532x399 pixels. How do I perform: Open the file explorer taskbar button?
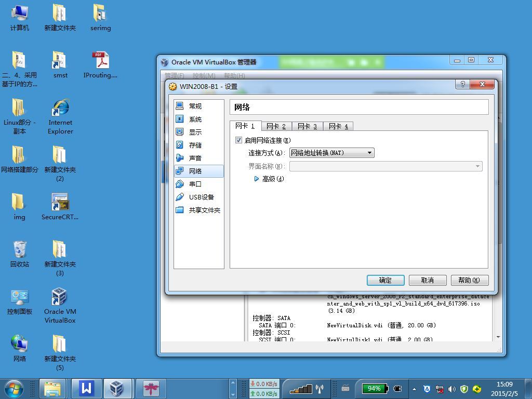[52, 389]
